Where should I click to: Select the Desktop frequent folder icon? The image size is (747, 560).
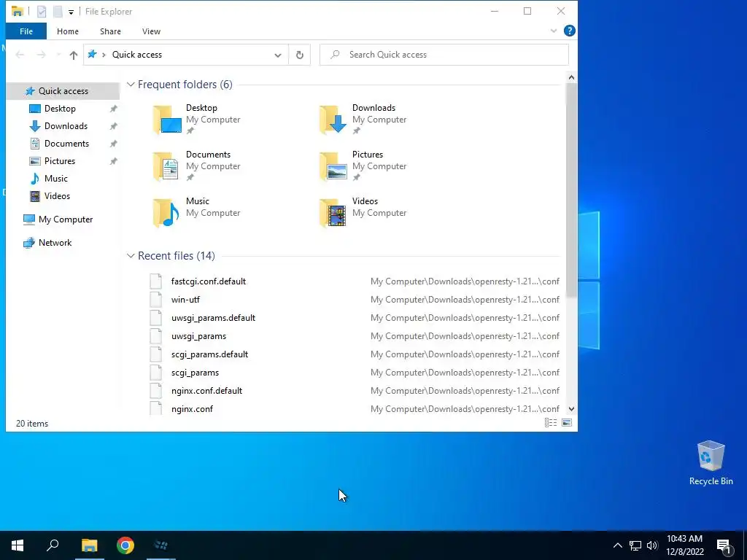(167, 119)
